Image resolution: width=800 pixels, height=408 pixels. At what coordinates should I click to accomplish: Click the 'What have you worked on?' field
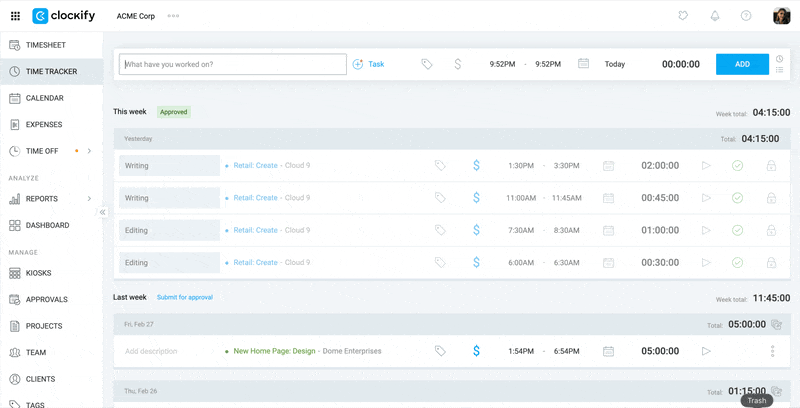pyautogui.click(x=232, y=64)
